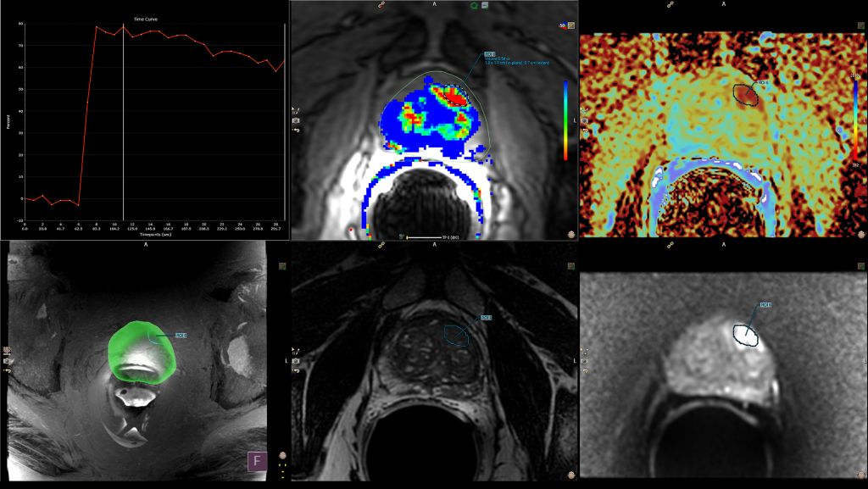Open the layout icon in the perfusion panel corner
The image size is (868, 489).
pyautogui.click(x=570, y=25)
